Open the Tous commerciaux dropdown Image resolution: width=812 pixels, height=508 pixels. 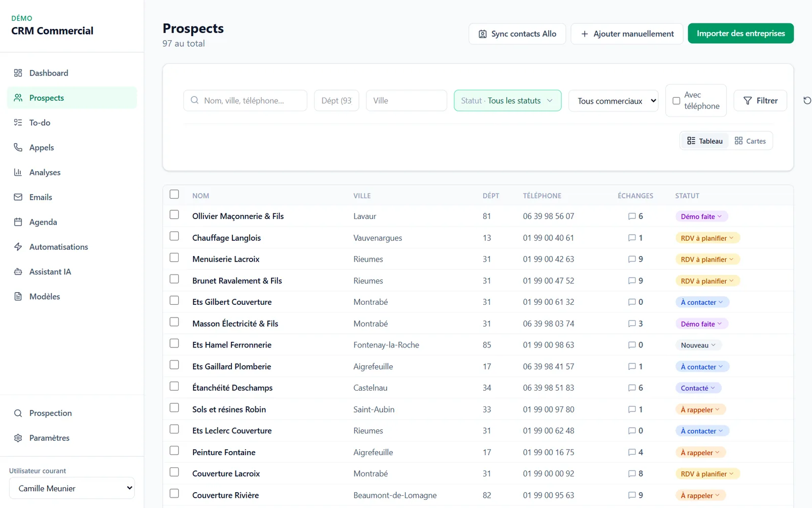coord(614,101)
